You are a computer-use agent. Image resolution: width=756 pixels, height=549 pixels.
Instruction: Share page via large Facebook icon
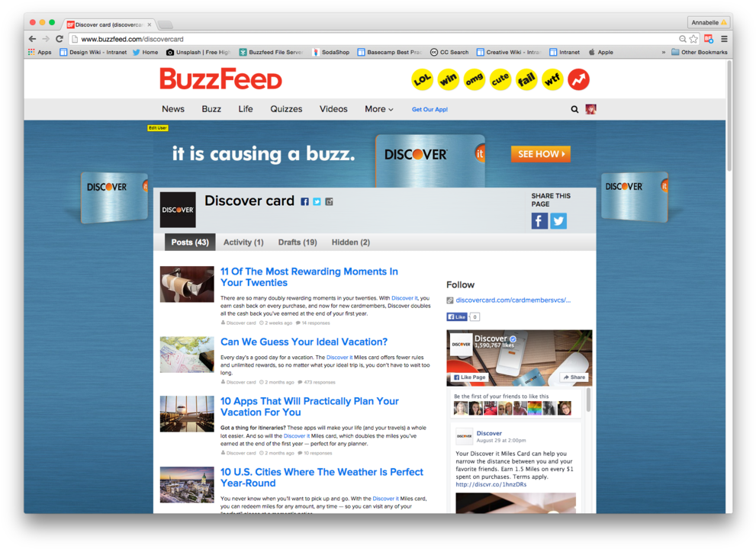pyautogui.click(x=539, y=221)
